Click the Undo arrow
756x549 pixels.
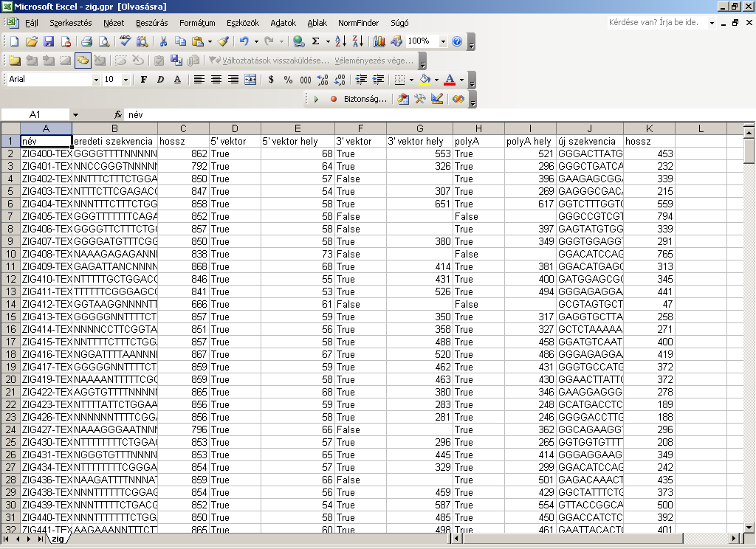coord(244,41)
